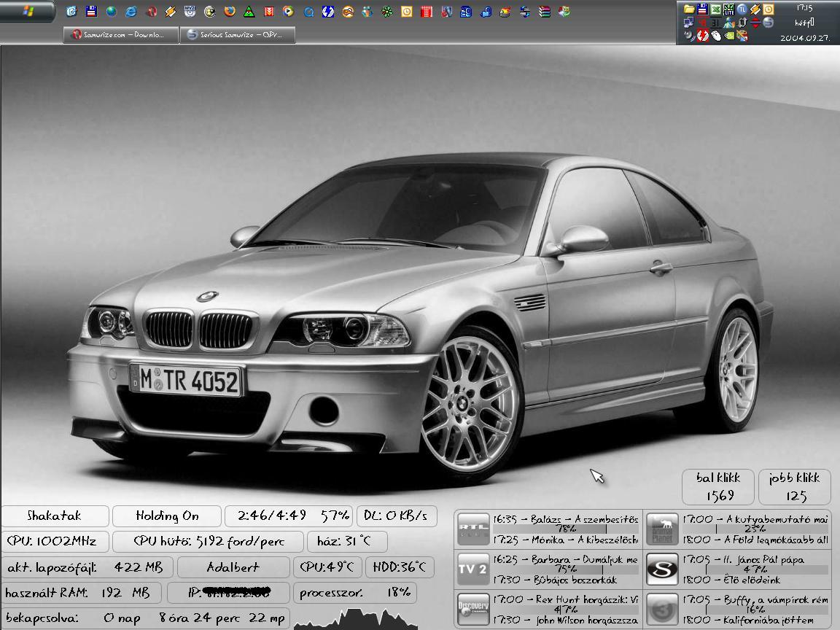Open the yellow clock icon in quick launch
Image resolution: width=840 pixels, height=630 pixels.
point(407,12)
